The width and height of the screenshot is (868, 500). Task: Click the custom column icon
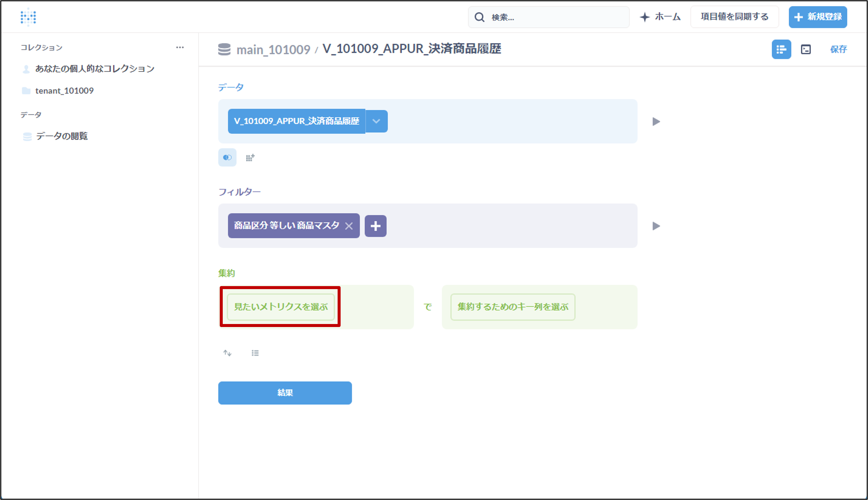250,158
